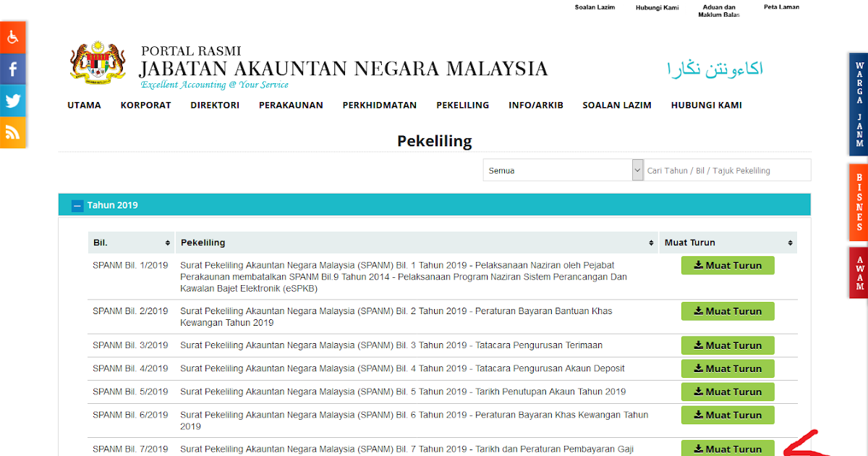Open the Twitter social icon
The height and width of the screenshot is (456, 868).
(x=12, y=101)
